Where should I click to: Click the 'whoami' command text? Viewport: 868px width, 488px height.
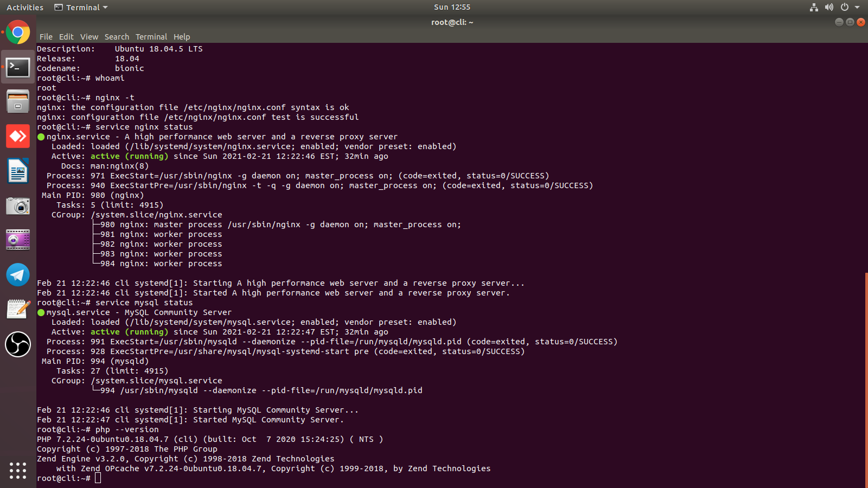click(110, 78)
